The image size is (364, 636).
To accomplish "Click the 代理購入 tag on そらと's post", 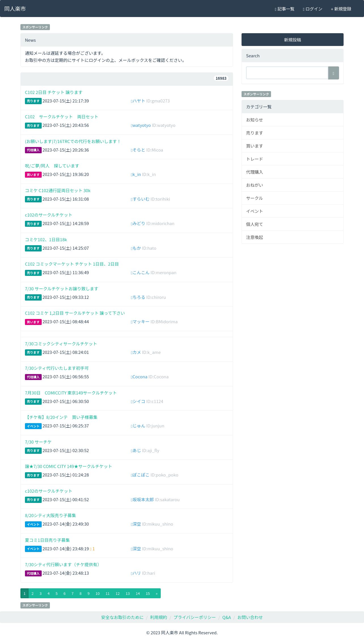I will click(x=33, y=150).
